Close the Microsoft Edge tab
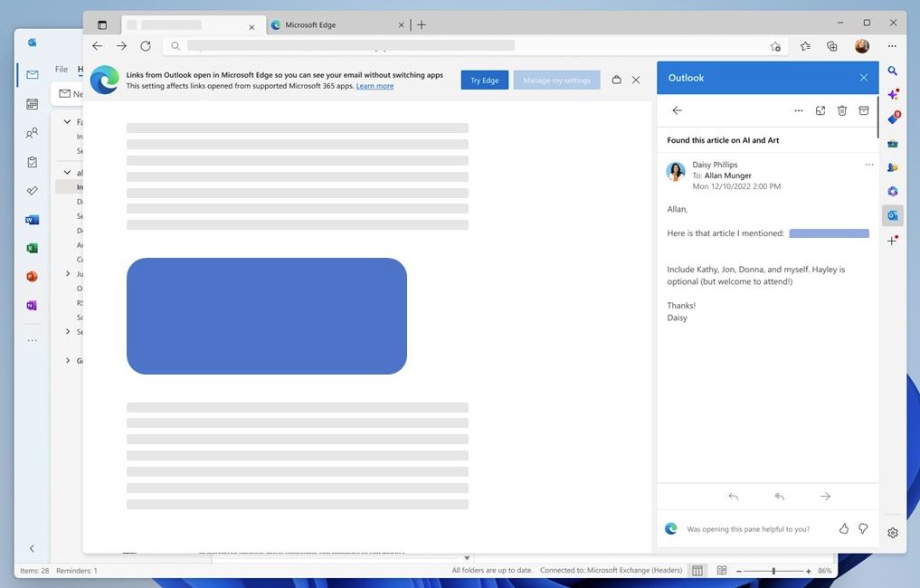Image resolution: width=920 pixels, height=588 pixels. click(x=402, y=24)
